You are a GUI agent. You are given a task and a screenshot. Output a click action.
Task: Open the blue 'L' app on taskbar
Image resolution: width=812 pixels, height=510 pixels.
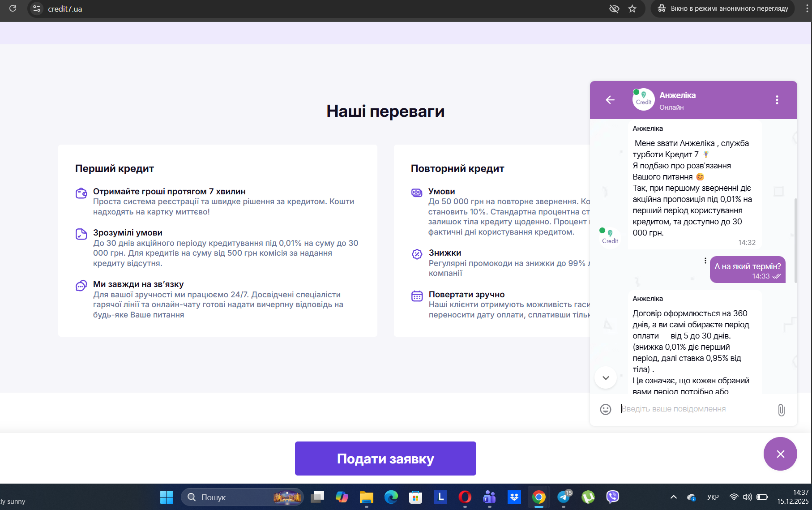(x=440, y=497)
